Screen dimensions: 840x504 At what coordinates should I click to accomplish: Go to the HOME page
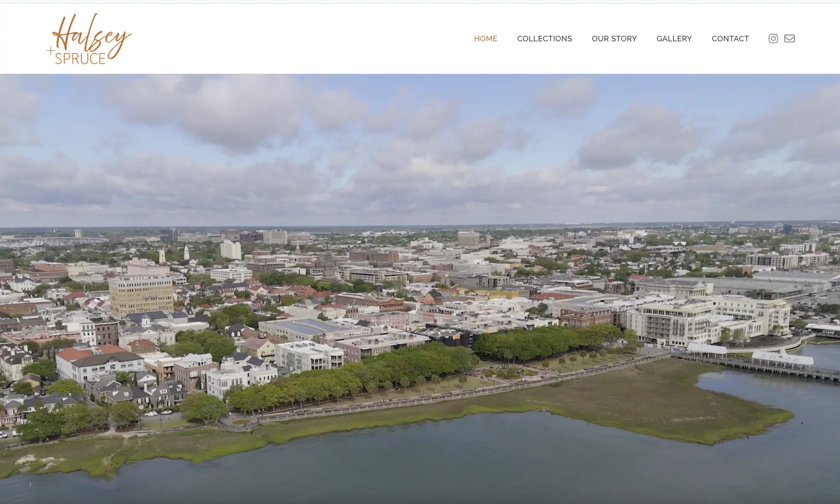point(486,39)
